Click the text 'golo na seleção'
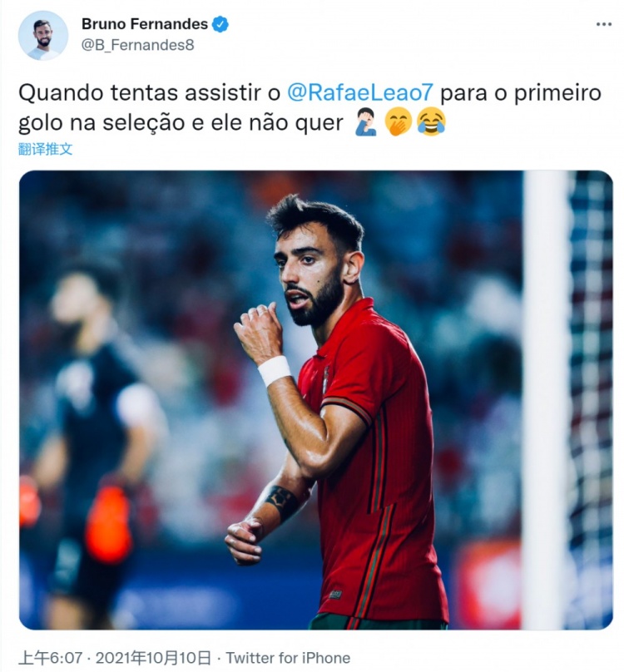The width and height of the screenshot is (624, 672). click(x=102, y=123)
